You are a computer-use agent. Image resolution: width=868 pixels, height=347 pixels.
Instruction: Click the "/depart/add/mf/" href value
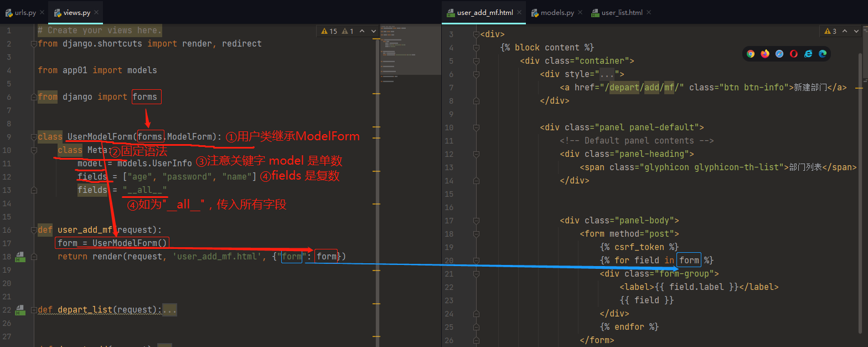point(645,88)
